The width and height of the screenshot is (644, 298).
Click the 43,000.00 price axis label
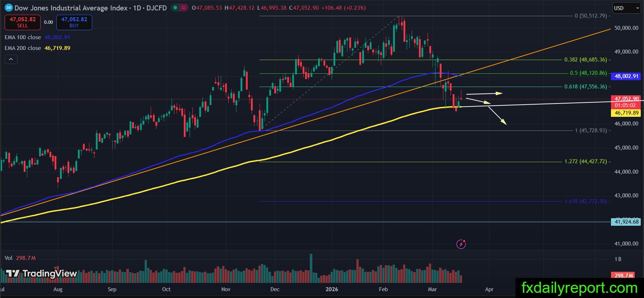pyautogui.click(x=626, y=196)
